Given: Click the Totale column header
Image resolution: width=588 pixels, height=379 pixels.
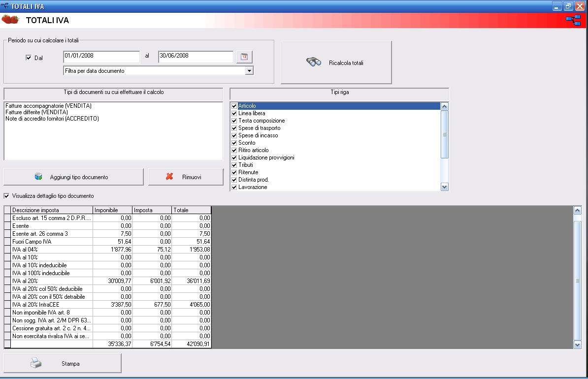Looking at the screenshot, I should pyautogui.click(x=191, y=210).
